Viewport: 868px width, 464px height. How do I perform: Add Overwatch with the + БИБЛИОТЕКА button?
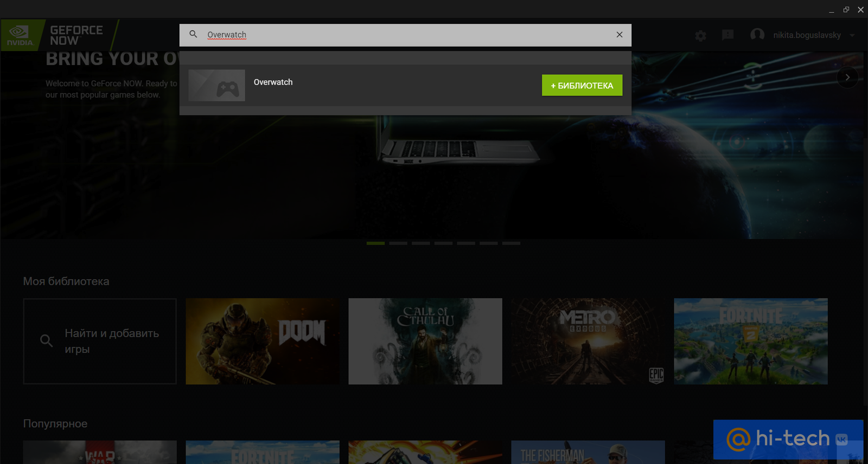582,85
